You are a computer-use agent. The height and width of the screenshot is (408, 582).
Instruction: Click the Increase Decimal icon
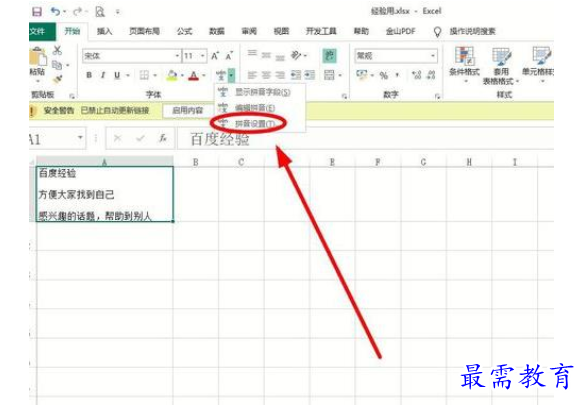(x=417, y=75)
